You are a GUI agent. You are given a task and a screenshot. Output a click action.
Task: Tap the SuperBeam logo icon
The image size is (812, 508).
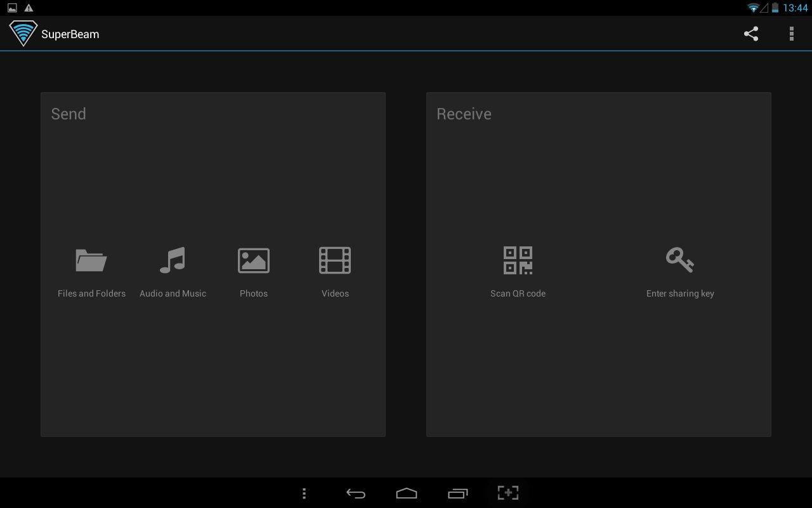tap(23, 34)
